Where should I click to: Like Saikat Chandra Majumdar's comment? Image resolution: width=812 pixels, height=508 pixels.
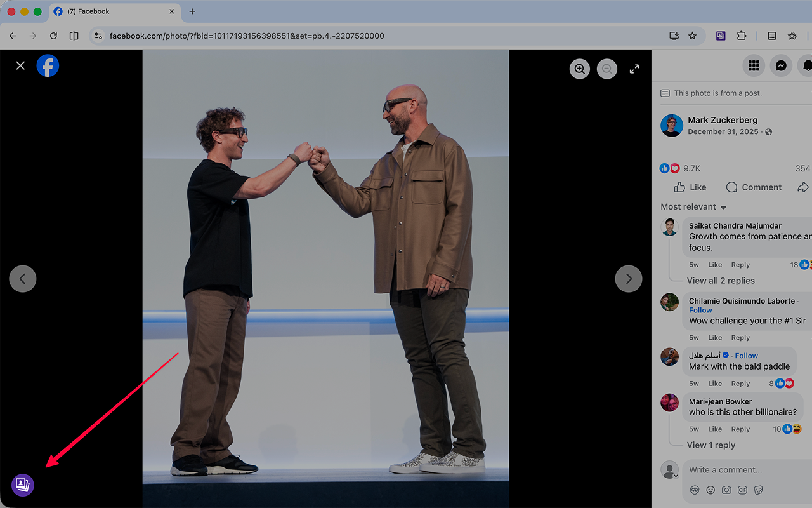click(715, 265)
